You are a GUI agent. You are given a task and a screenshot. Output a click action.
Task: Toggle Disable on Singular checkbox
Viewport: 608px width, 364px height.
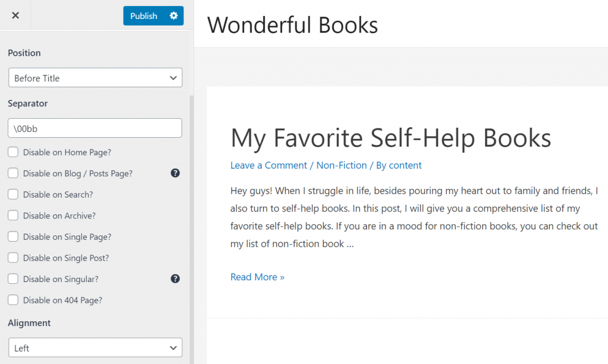point(13,279)
